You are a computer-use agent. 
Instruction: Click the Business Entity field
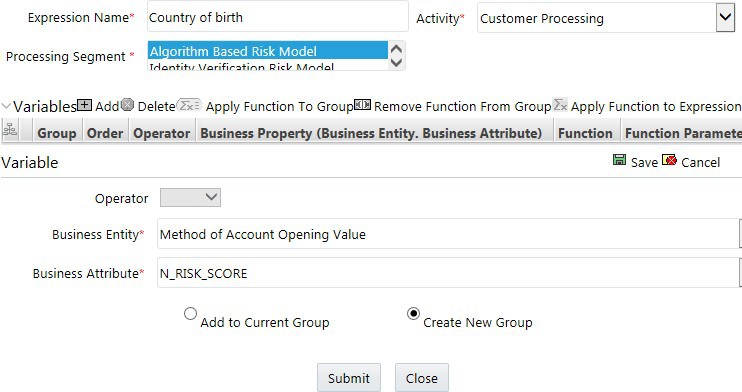(448, 233)
